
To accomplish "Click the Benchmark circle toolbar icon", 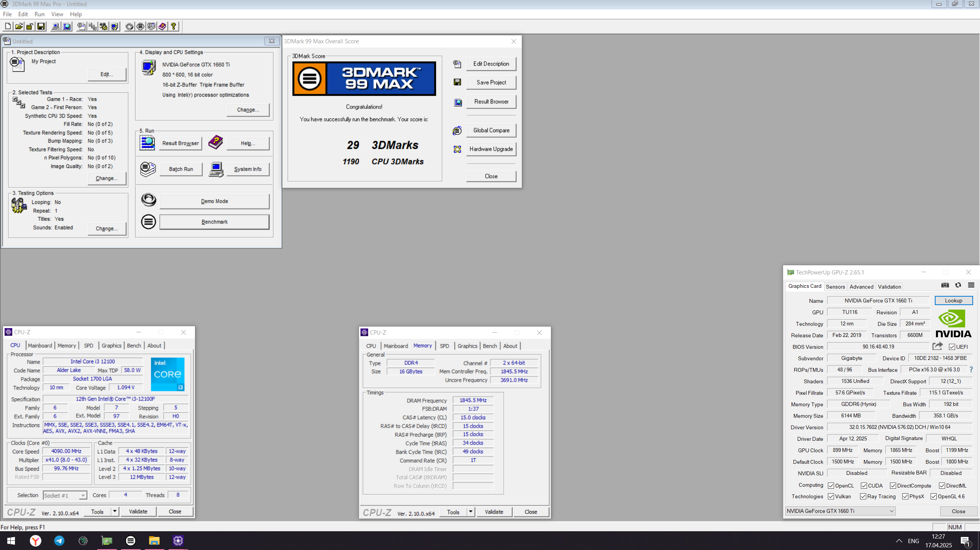I will point(141,26).
